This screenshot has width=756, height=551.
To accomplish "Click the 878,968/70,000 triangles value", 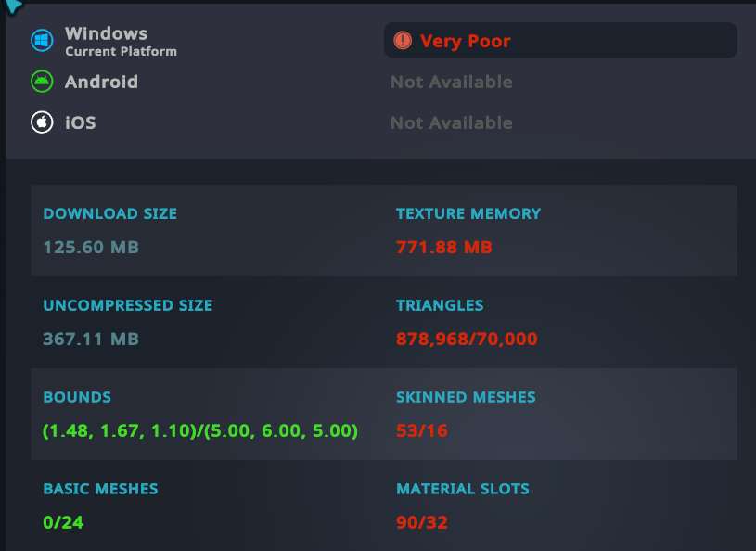I will pyautogui.click(x=467, y=339).
